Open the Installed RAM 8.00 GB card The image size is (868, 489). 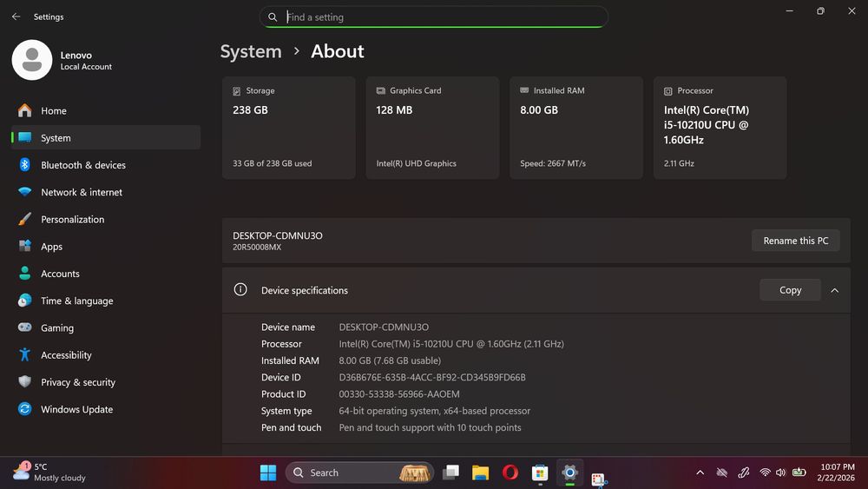[576, 128]
